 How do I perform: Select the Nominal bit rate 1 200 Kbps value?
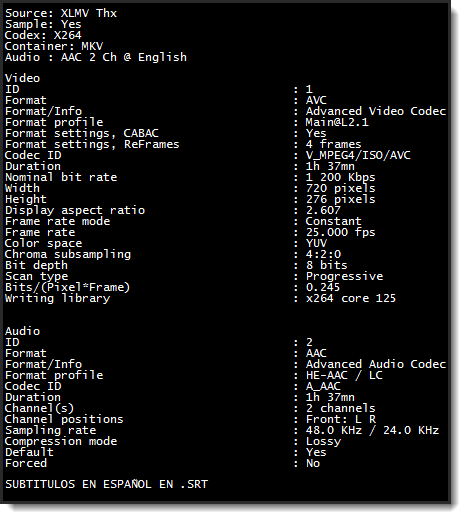pyautogui.click(x=340, y=177)
